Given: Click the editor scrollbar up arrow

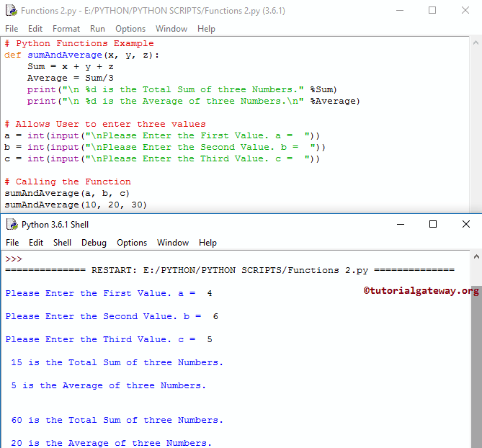Looking at the screenshot, I should [476, 43].
